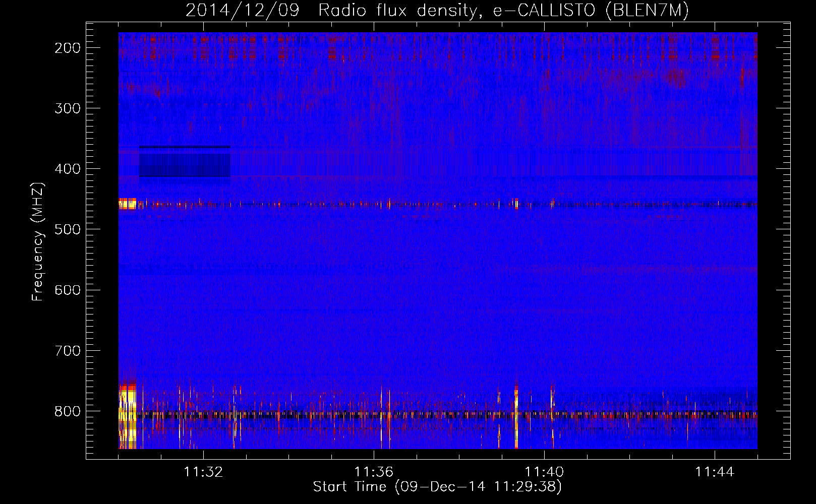Select the Start Time axis label
Screen dimensions: 816x504
(437, 487)
